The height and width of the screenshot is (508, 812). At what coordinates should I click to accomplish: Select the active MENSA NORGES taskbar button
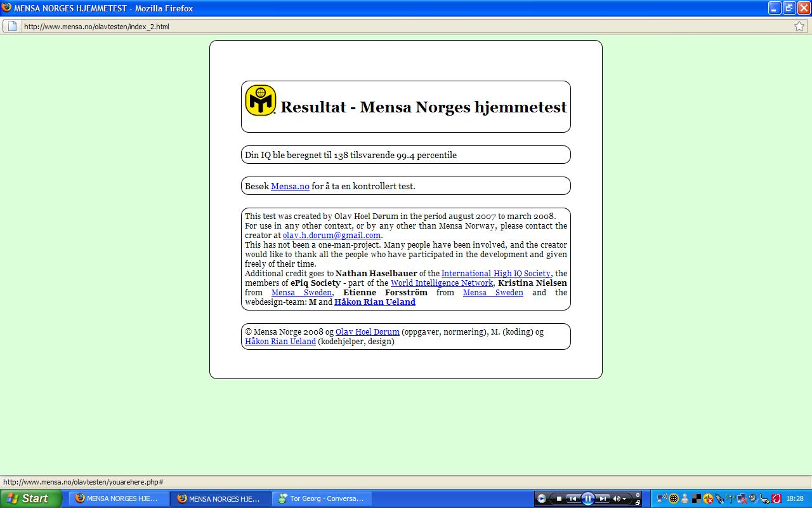tap(221, 498)
